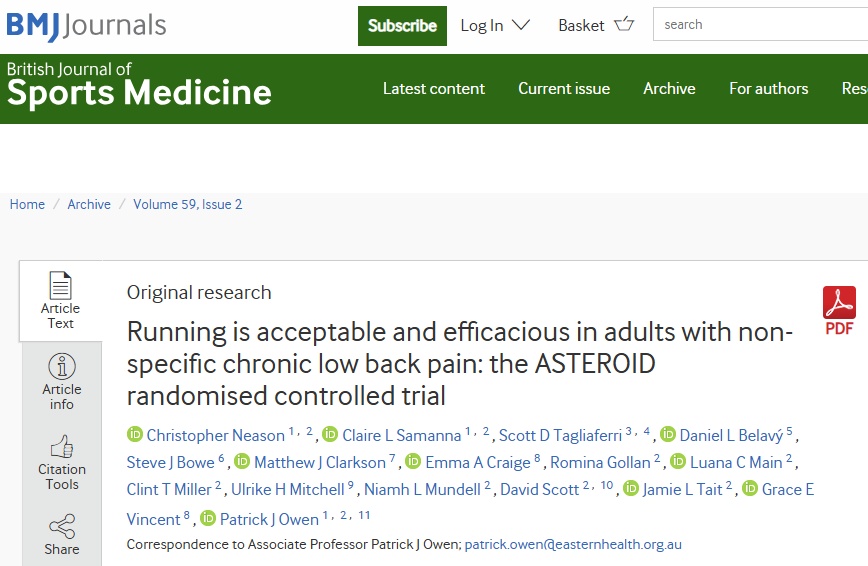Open the Archive navigation menu item
Viewport: 868px width, 566px height.
click(x=669, y=88)
